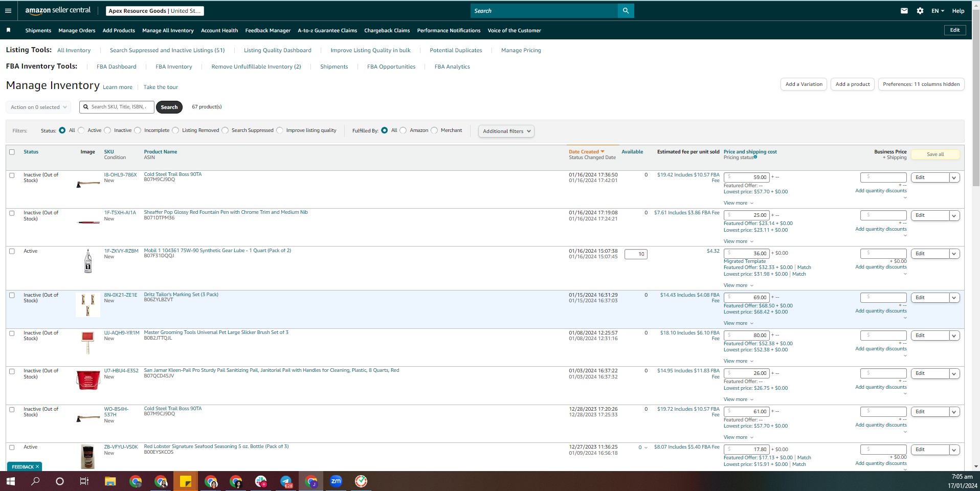Sort by the Date Created column header
This screenshot has width=980, height=491.
pos(586,152)
